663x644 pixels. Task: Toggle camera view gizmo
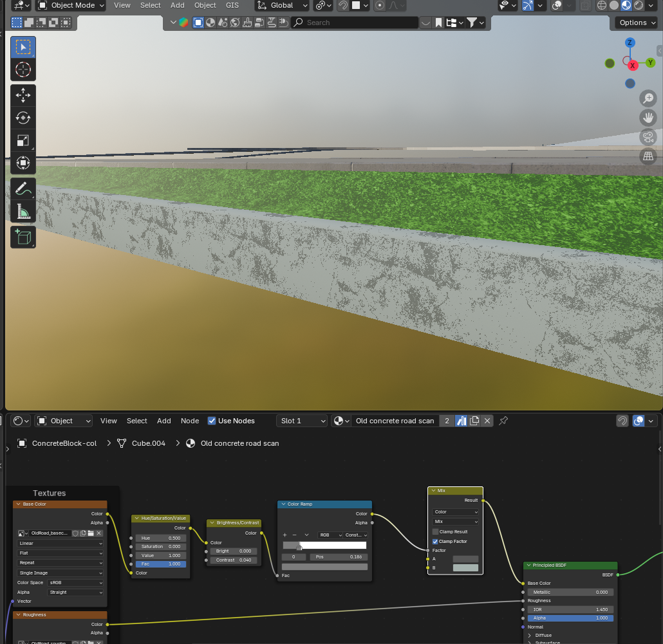[x=648, y=137]
